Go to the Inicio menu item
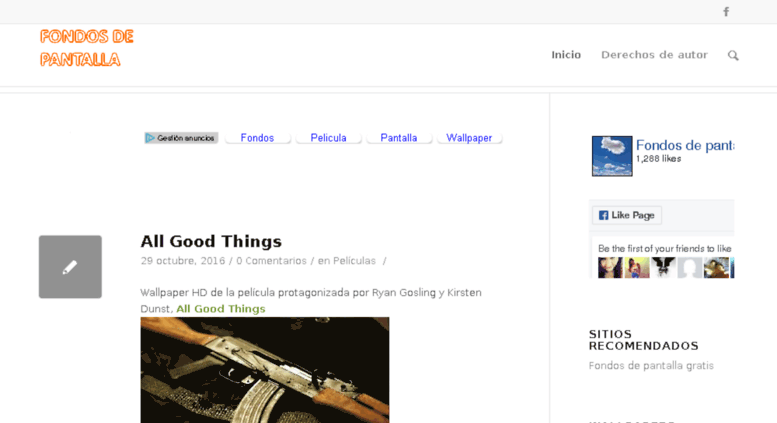Screen dimensions: 777x423 pos(566,55)
